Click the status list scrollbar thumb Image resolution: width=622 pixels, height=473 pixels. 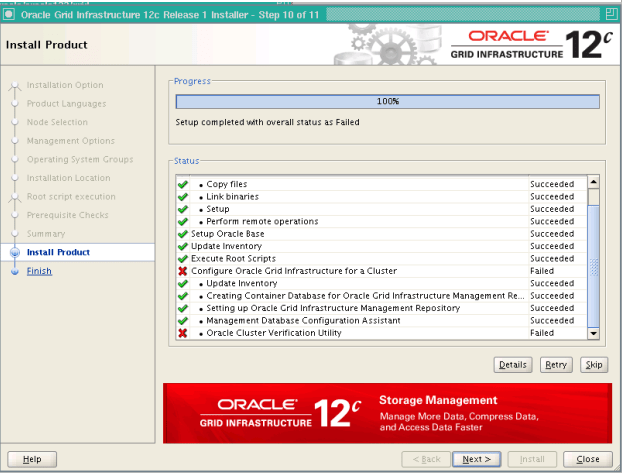(x=593, y=266)
